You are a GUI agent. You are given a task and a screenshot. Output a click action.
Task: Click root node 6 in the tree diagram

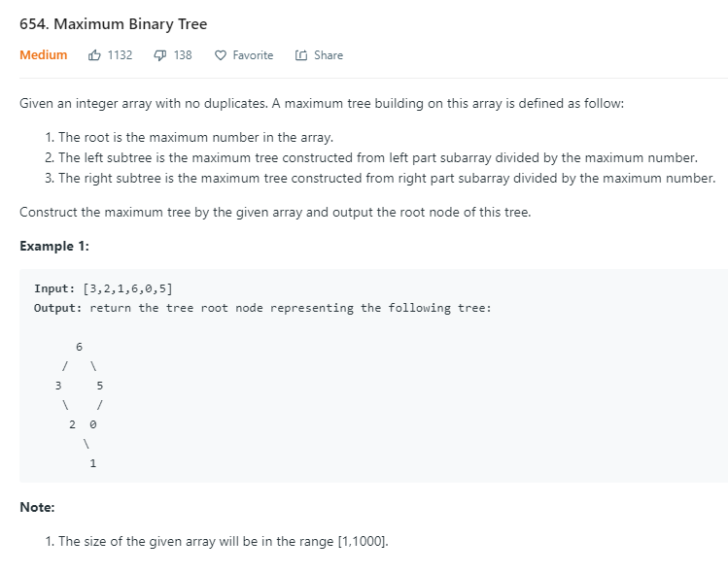(x=79, y=347)
